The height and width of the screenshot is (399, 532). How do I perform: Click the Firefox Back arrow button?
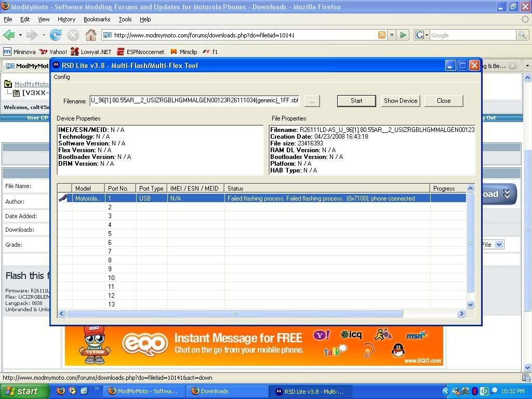pos(9,35)
